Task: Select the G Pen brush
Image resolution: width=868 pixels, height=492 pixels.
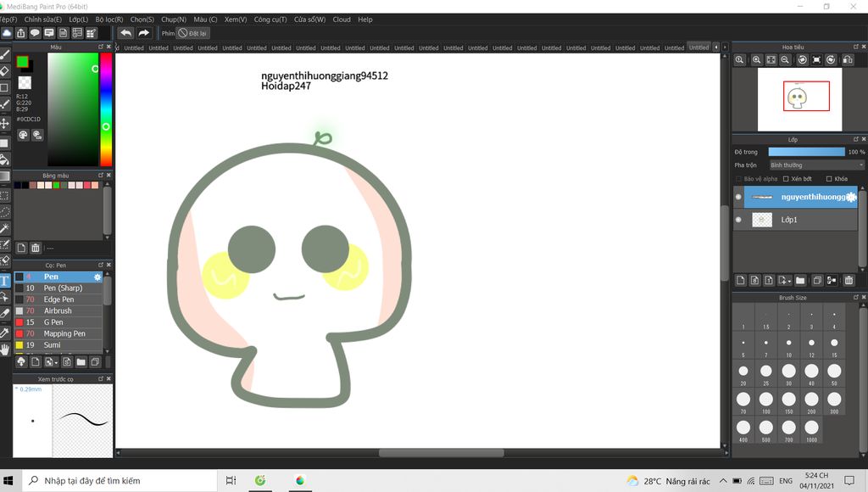Action: tap(58, 321)
